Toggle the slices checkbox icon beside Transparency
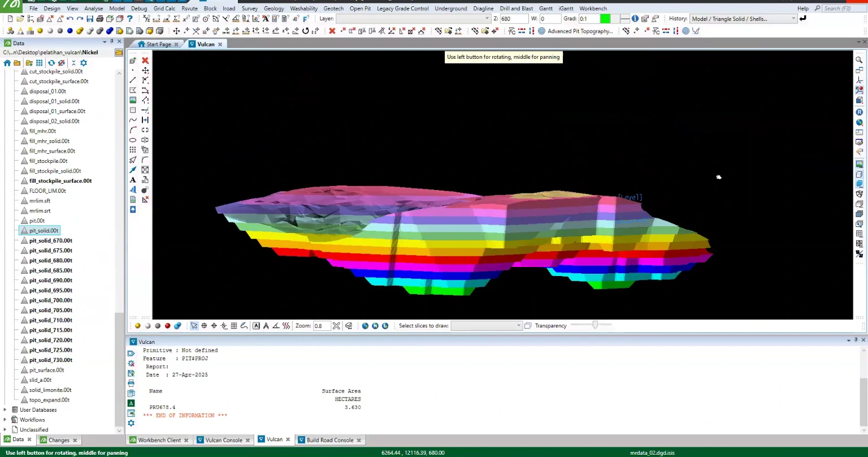The height and width of the screenshot is (457, 868). click(528, 326)
